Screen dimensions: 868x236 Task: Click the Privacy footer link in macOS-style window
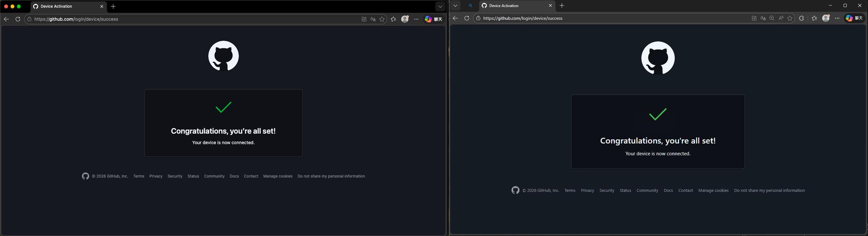click(x=156, y=176)
